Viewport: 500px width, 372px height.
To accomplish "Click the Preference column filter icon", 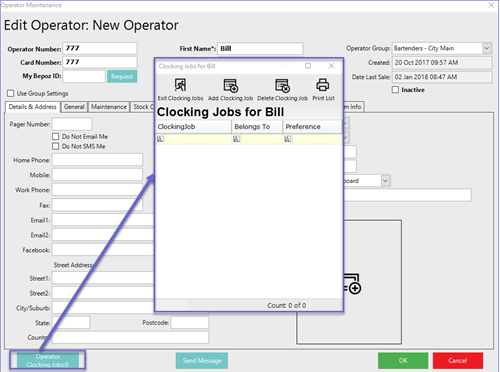I will 288,139.
